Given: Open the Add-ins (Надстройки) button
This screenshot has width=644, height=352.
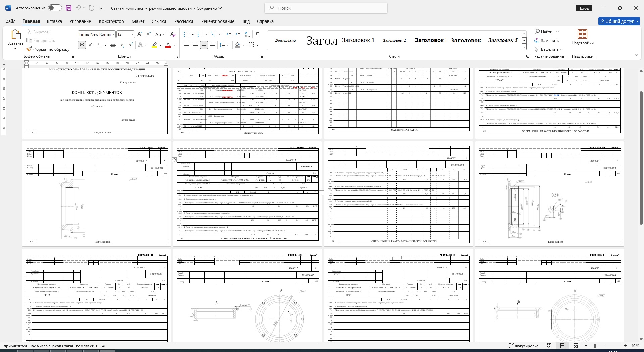Looking at the screenshot, I should 583,37.
